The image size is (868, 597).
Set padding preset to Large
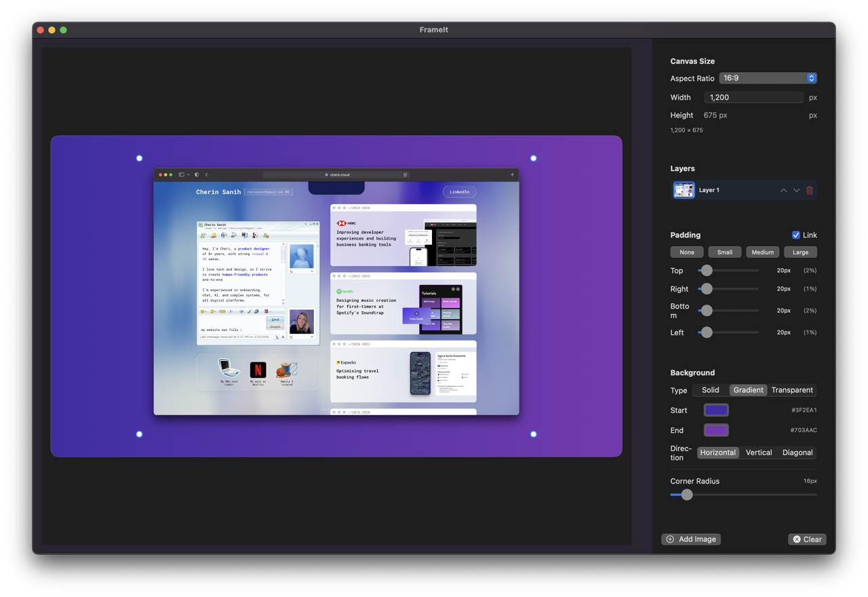(801, 252)
